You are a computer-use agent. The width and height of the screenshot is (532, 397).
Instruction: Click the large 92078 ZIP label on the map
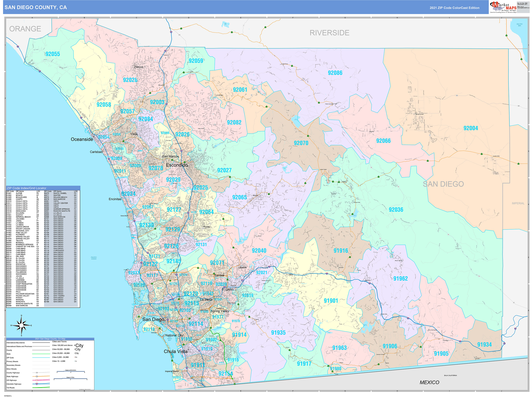[156, 168]
